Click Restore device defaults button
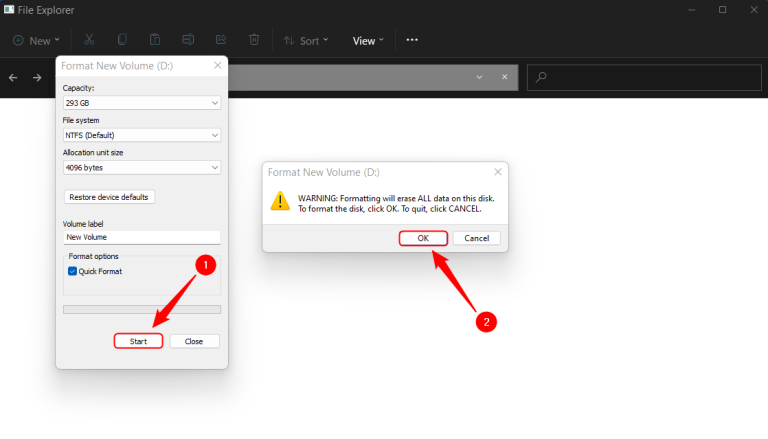Viewport: 768px width, 439px height. [109, 197]
